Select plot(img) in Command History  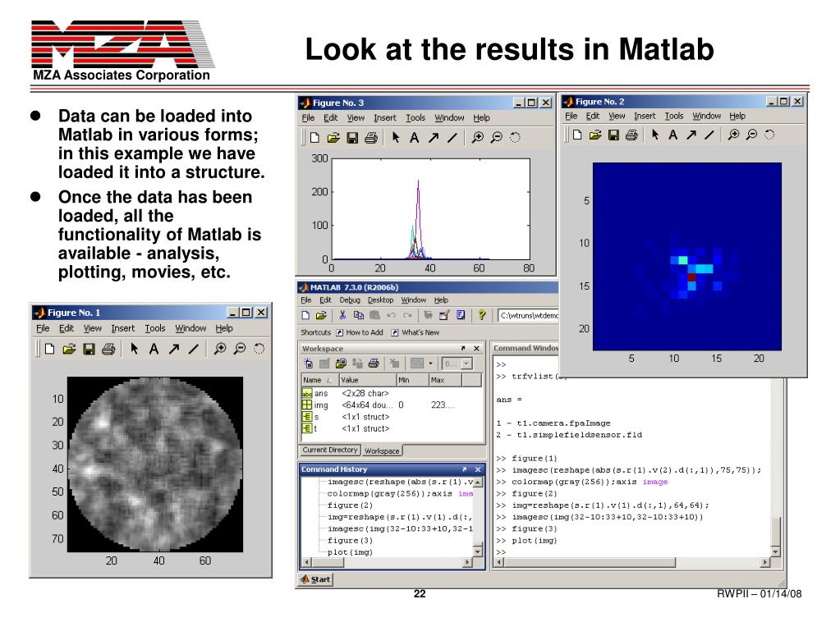pyautogui.click(x=350, y=552)
